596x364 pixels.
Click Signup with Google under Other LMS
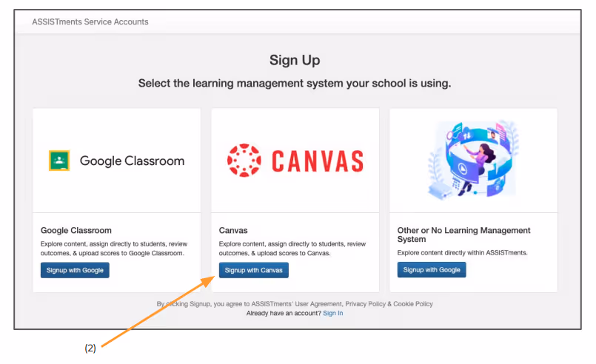432,270
